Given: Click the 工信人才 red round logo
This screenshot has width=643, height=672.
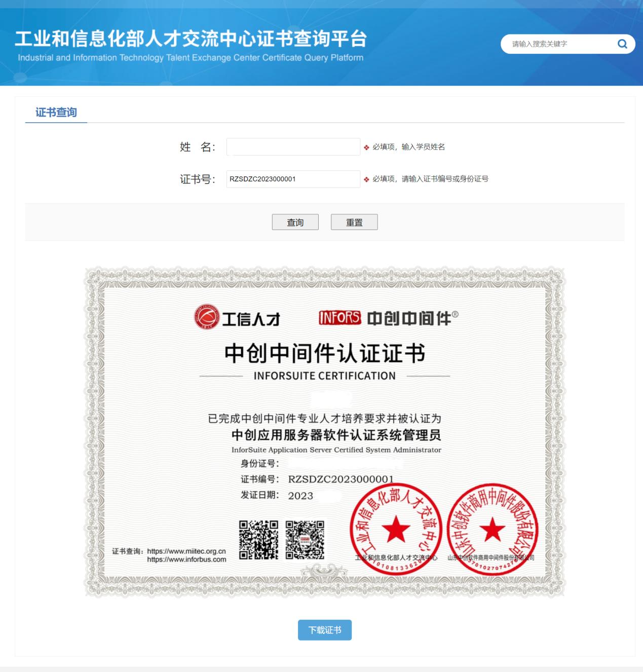Looking at the screenshot, I should click(207, 317).
